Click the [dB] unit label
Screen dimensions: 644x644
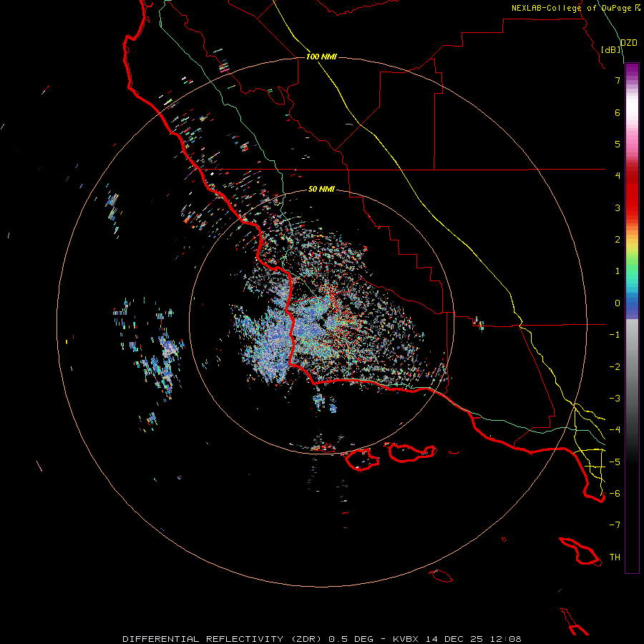click(611, 49)
